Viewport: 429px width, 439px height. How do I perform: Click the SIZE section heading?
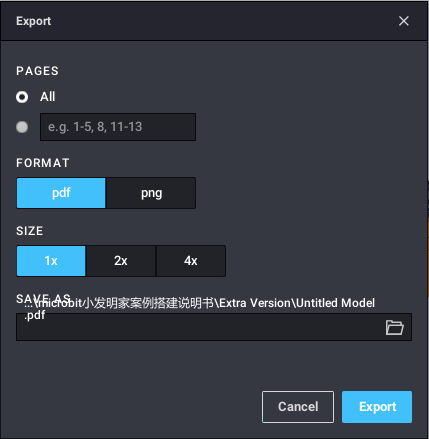tap(30, 231)
